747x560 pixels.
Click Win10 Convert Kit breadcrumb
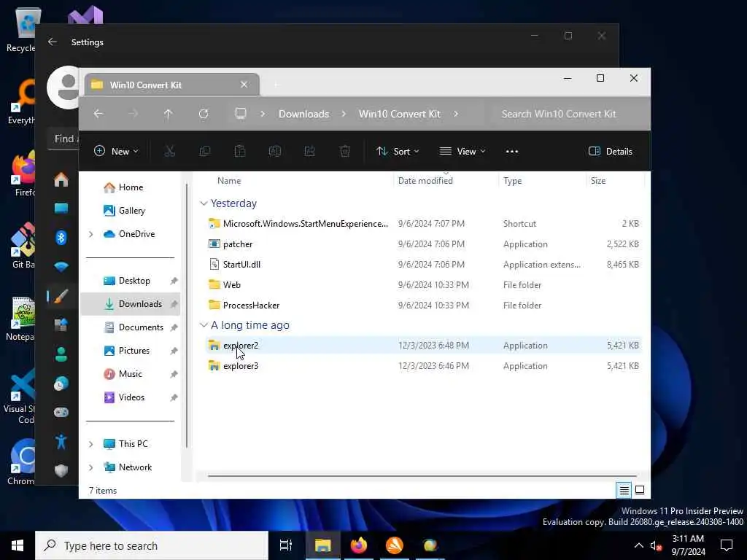click(x=399, y=114)
